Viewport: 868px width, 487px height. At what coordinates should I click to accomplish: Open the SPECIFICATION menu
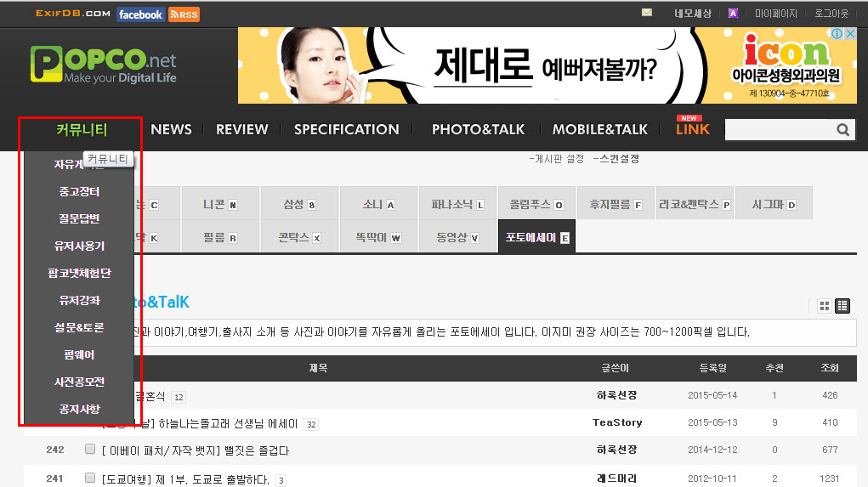pos(347,129)
